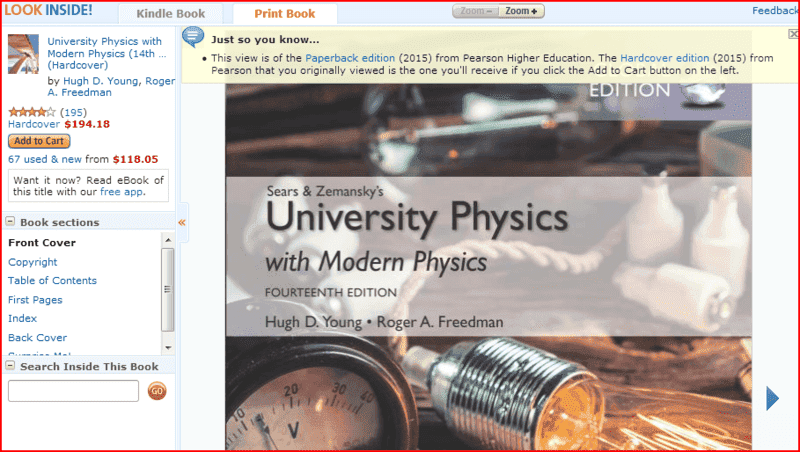The height and width of the screenshot is (452, 800).
Task: Open the Hardcover edition link in notice
Action: tap(665, 58)
